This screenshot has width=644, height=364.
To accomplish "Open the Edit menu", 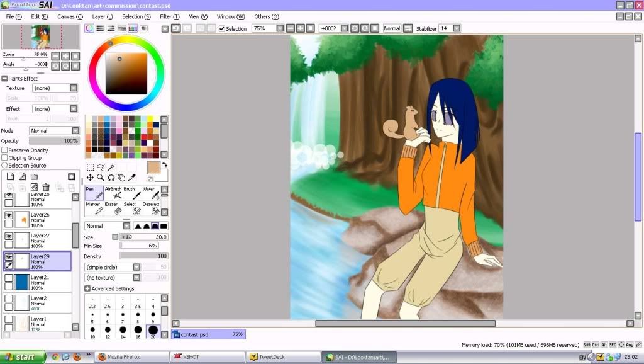I will (x=40, y=16).
